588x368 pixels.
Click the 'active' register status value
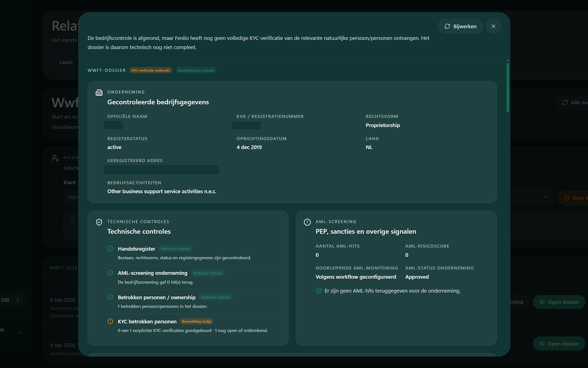point(114,147)
